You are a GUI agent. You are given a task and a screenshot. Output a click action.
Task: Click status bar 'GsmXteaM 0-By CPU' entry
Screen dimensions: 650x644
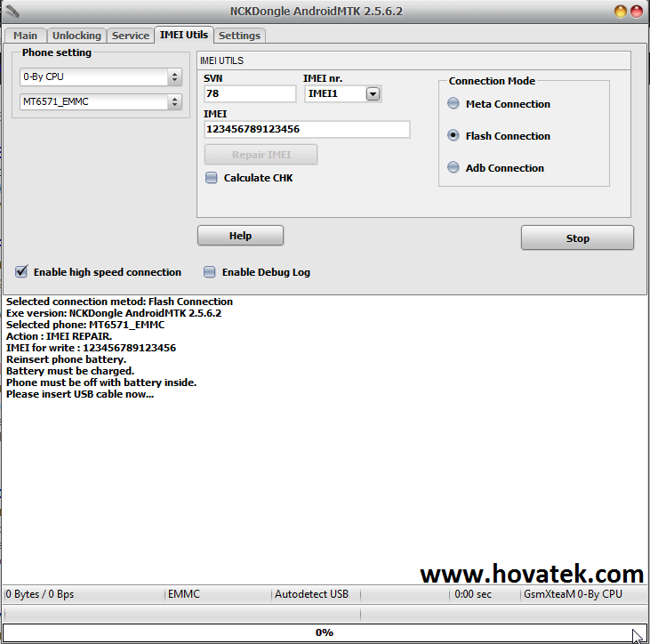573,594
